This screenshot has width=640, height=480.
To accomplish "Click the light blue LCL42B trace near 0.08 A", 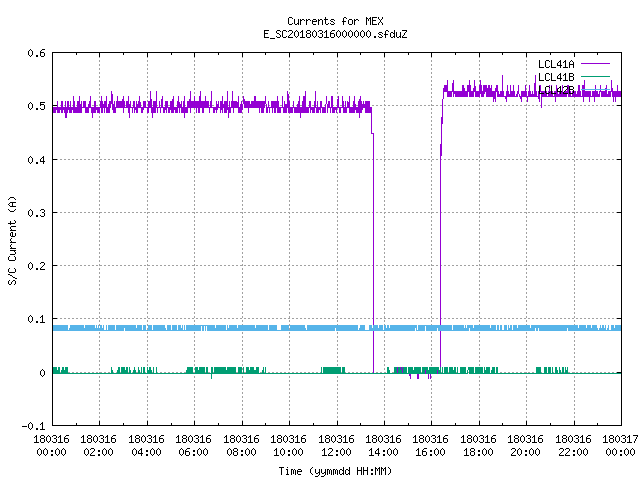I will [337, 328].
